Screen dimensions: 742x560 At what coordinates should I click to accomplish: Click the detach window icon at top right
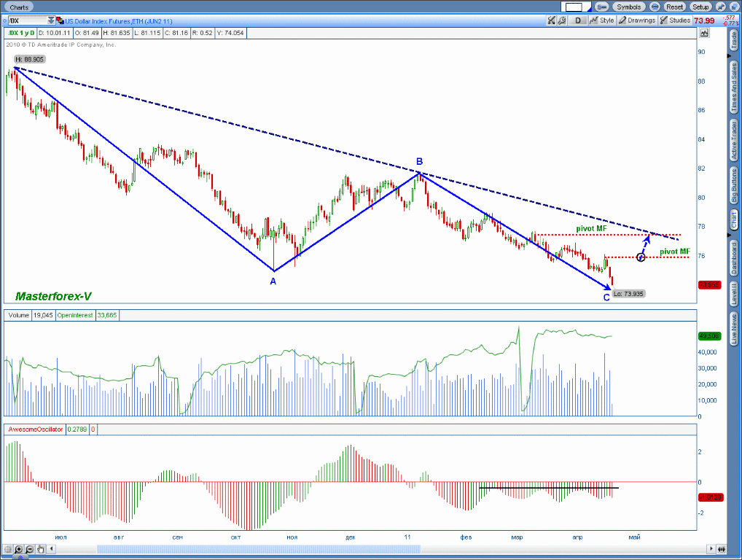click(734, 7)
